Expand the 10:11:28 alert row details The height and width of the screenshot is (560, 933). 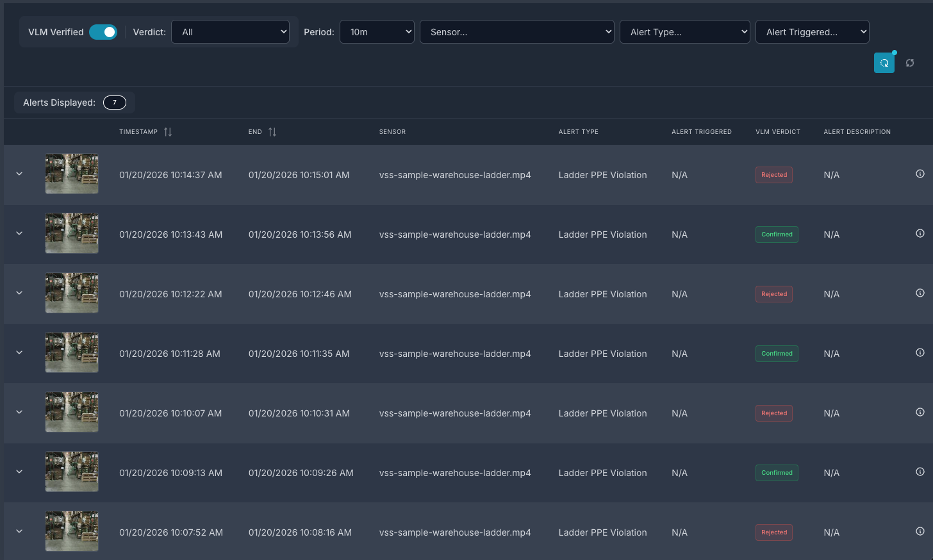pos(19,352)
